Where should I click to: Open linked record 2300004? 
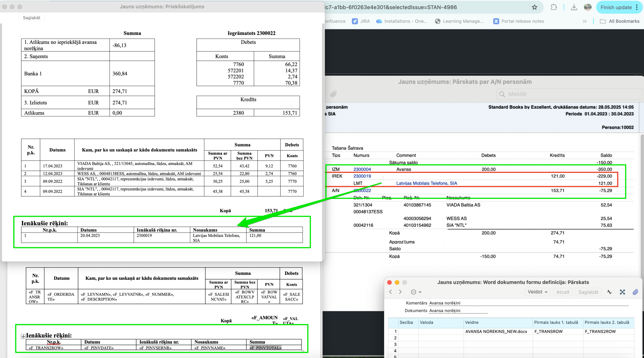pos(362,169)
